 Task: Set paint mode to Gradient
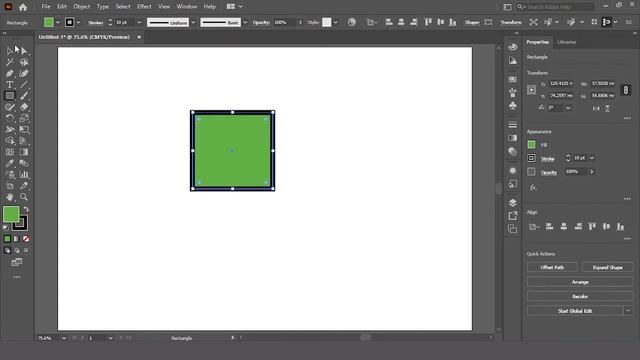pyautogui.click(x=16, y=239)
